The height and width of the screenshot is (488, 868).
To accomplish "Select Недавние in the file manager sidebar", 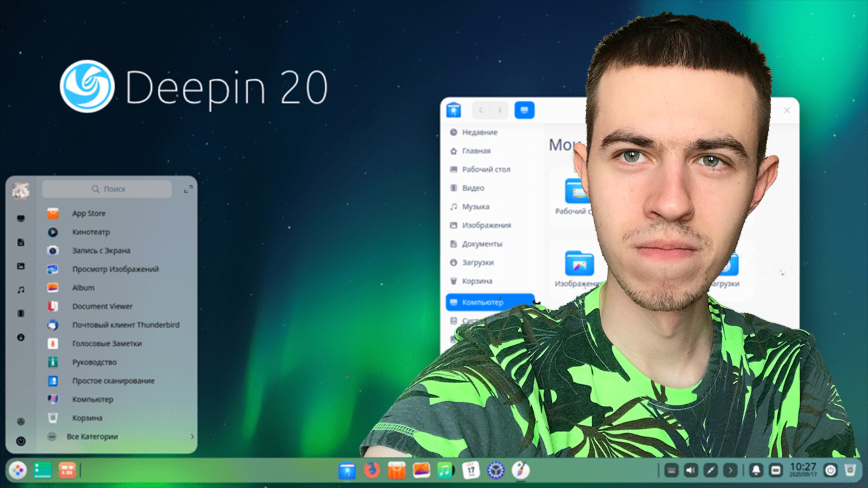I will (480, 132).
